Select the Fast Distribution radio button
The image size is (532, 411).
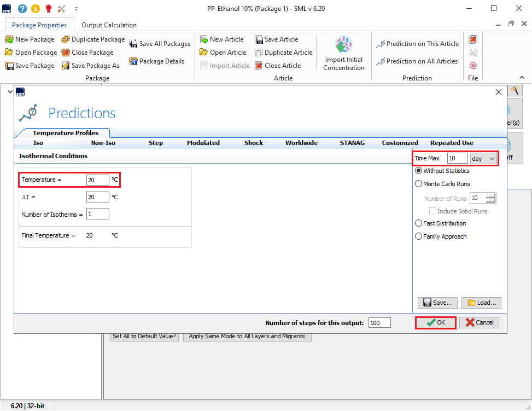coord(419,223)
